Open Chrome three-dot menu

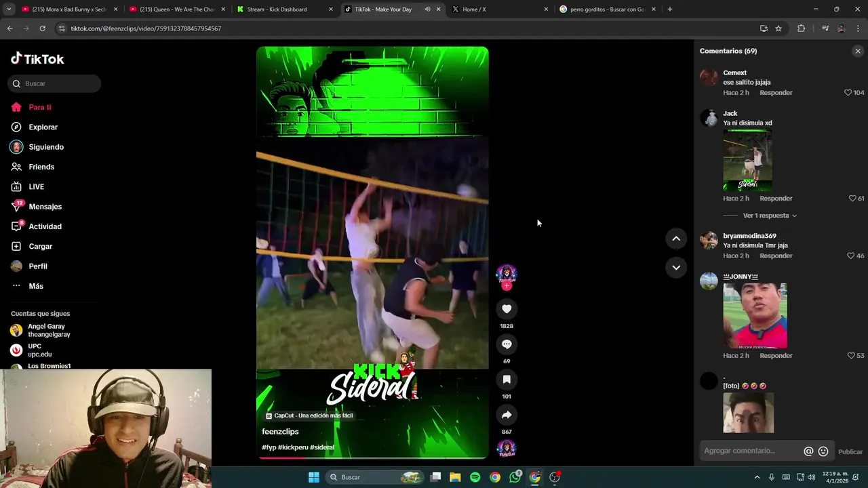coord(859,28)
